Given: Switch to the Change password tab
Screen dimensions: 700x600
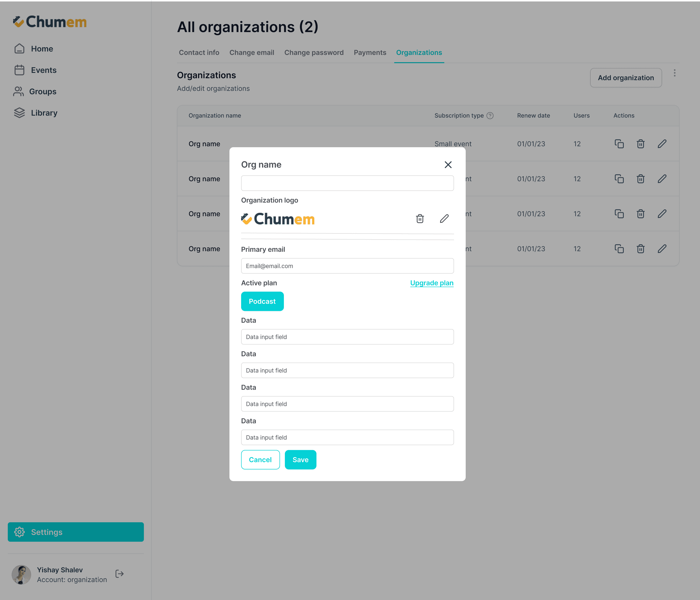Looking at the screenshot, I should tap(314, 53).
